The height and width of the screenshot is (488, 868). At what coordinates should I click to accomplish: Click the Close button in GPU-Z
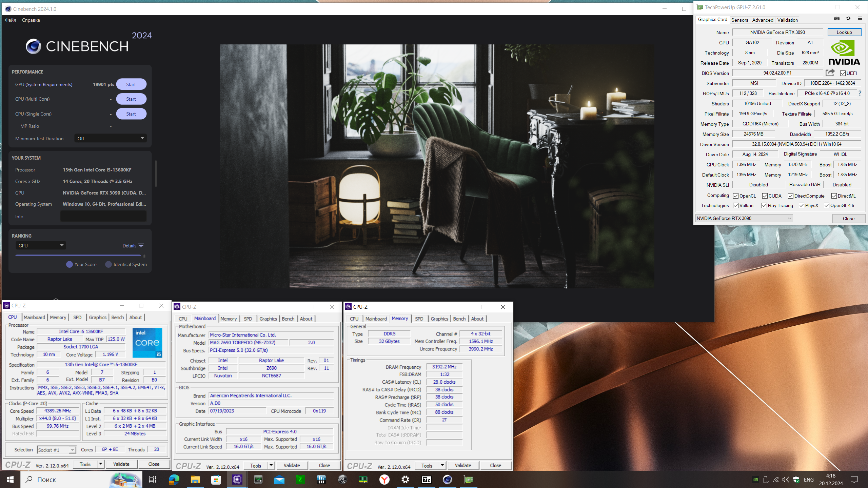click(x=849, y=218)
